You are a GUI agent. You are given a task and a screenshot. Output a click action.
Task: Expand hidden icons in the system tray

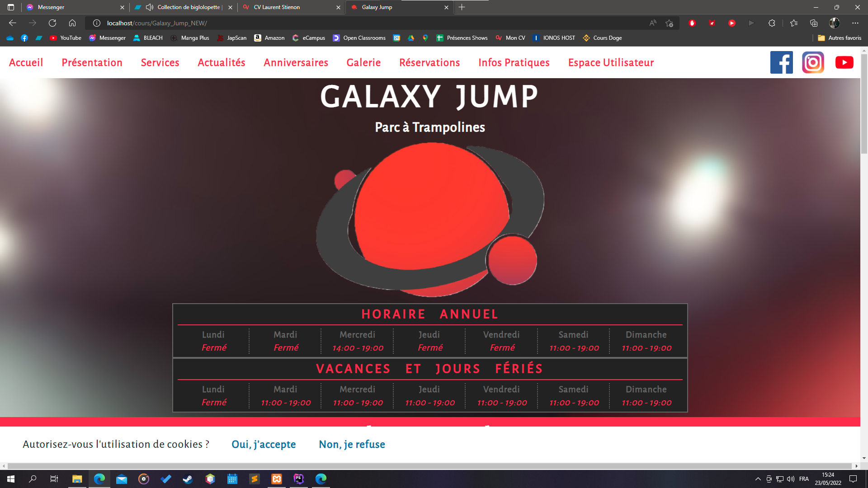(758, 479)
